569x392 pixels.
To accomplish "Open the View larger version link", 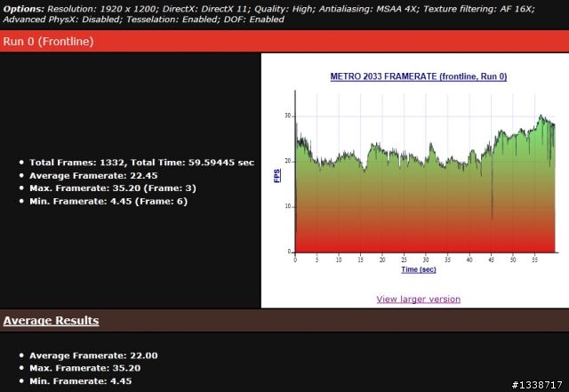I will tap(419, 299).
